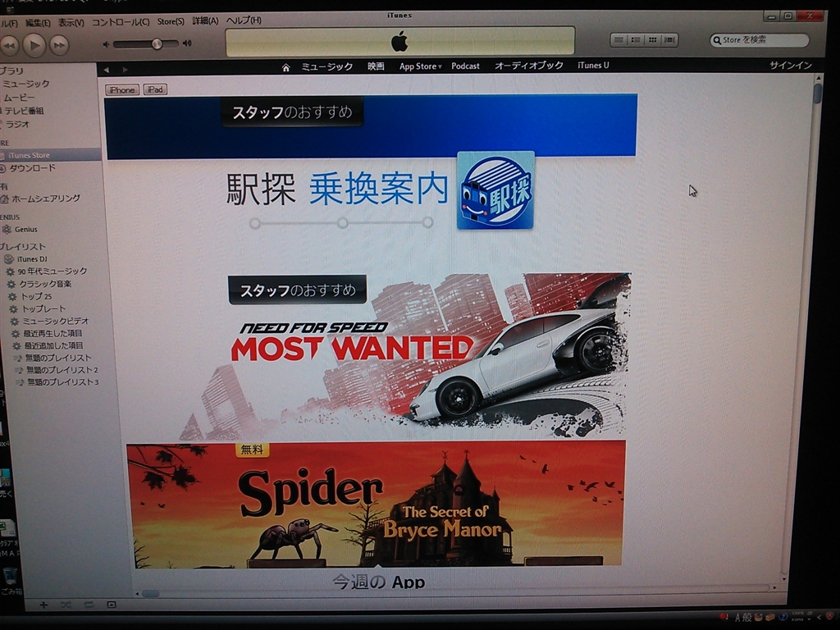The height and width of the screenshot is (630, 840).
Task: Select the iPhone toggle button
Action: click(122, 90)
